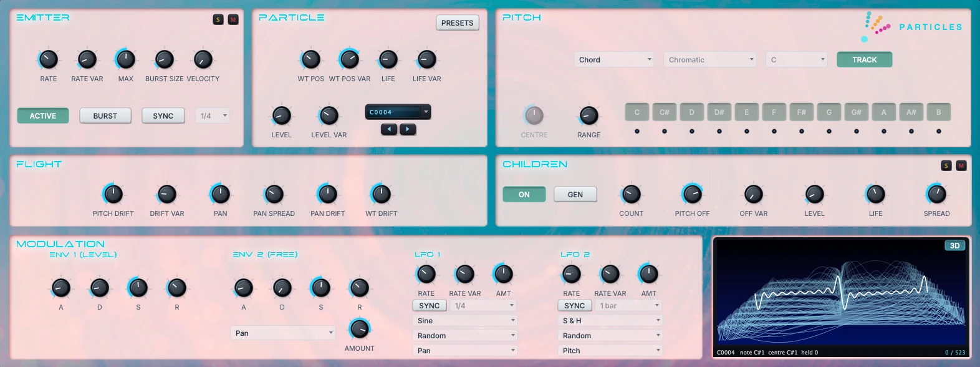Toggle the C# note key
This screenshot has width=980, height=367.
[665, 112]
